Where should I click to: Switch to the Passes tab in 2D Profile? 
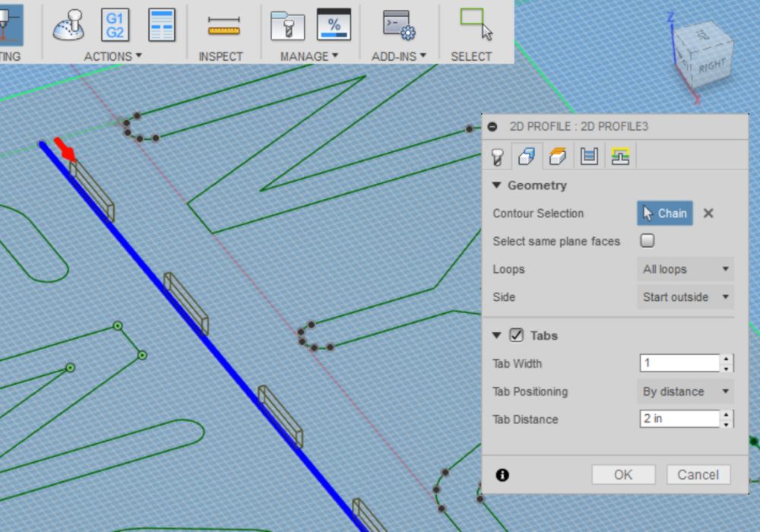590,157
